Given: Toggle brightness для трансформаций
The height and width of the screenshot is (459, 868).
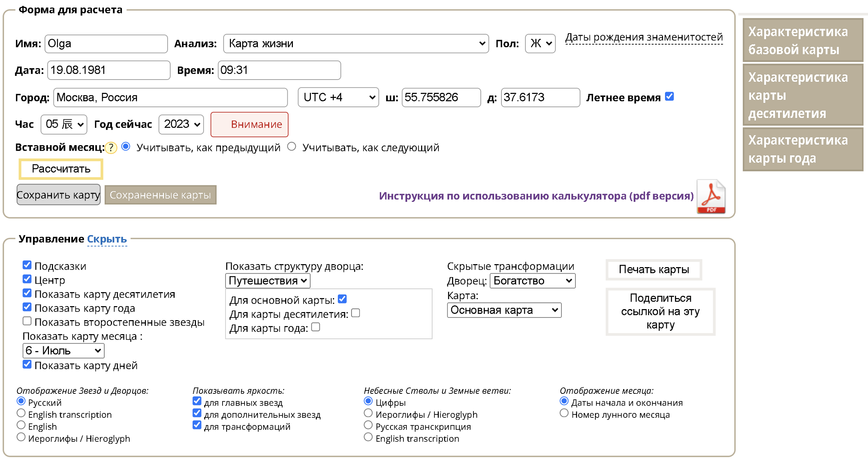Looking at the screenshot, I should pos(197,425).
